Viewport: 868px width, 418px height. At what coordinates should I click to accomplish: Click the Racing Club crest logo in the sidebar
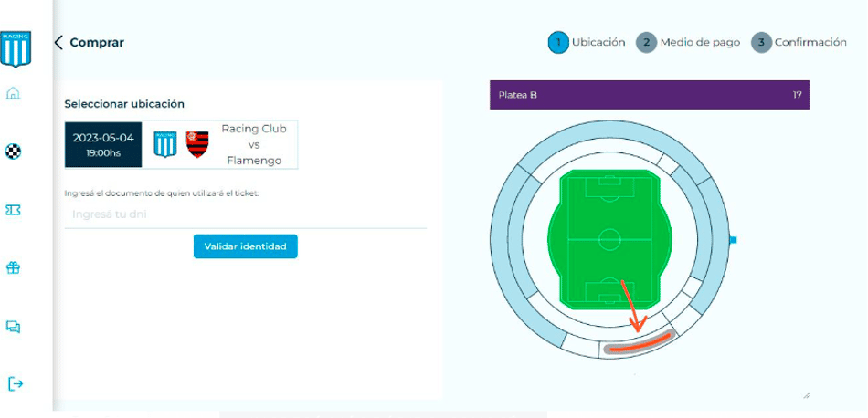16,48
